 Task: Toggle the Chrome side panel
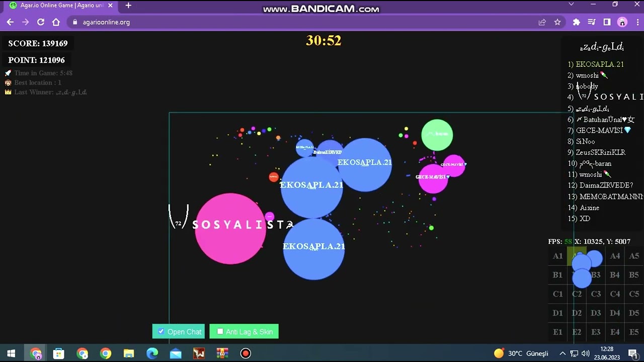[x=607, y=22]
